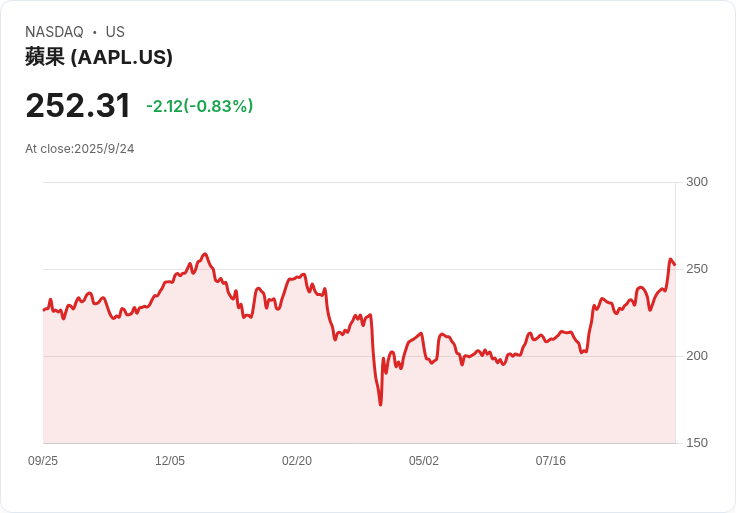Click the US market label
736x513 pixels.
(x=115, y=32)
